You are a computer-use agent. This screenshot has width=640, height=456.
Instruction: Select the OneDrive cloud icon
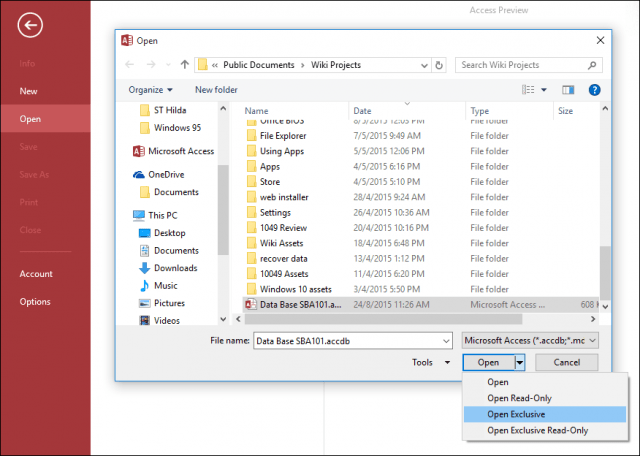[139, 175]
